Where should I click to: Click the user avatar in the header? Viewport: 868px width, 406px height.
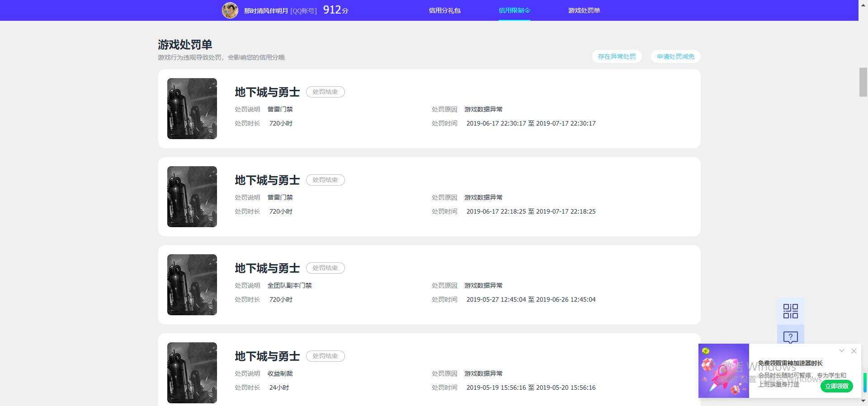click(x=230, y=10)
